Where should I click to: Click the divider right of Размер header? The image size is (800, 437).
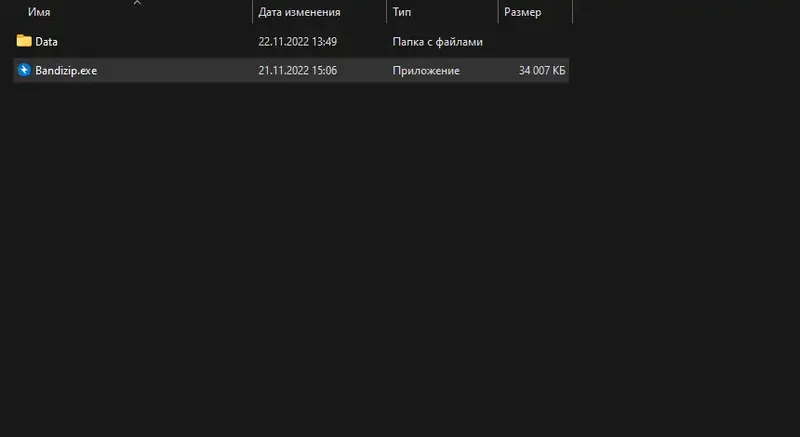pos(572,12)
